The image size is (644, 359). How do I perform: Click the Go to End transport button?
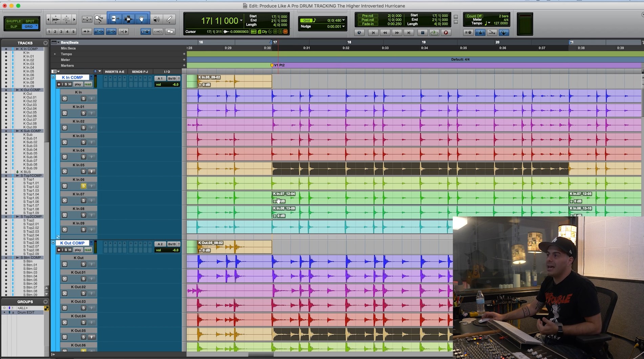409,33
